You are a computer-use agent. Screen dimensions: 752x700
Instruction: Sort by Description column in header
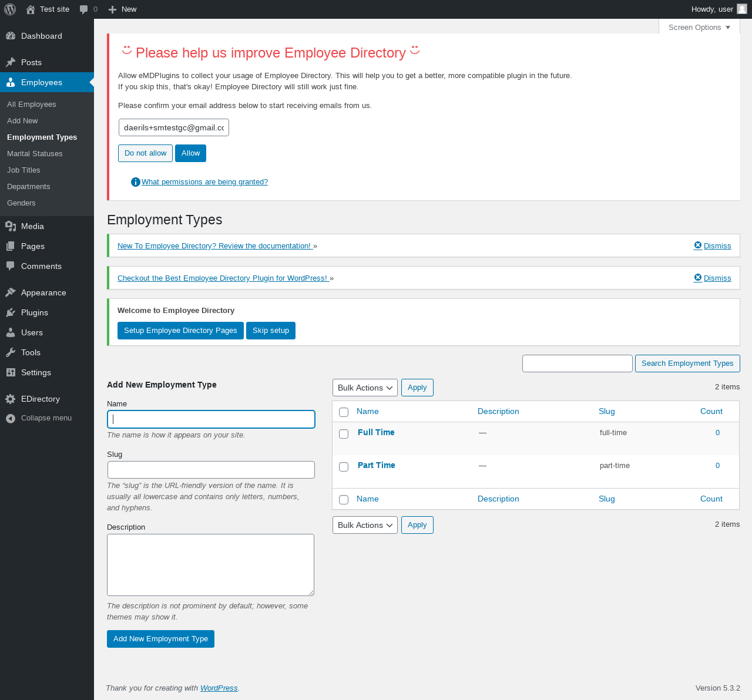pyautogui.click(x=498, y=412)
